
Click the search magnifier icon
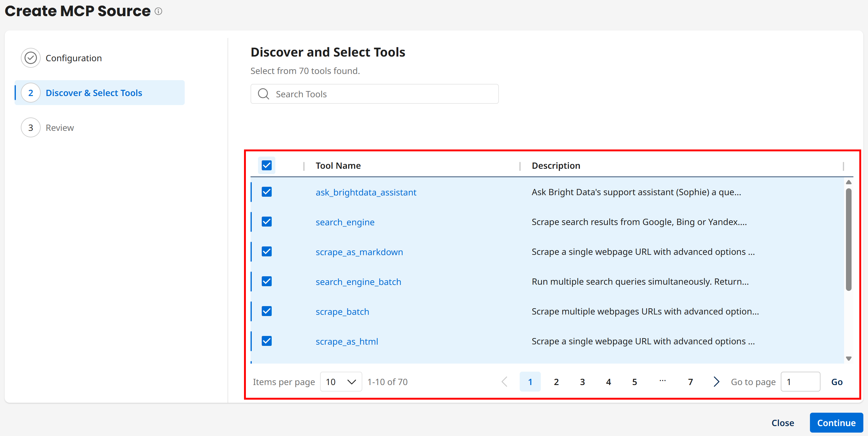coord(263,94)
